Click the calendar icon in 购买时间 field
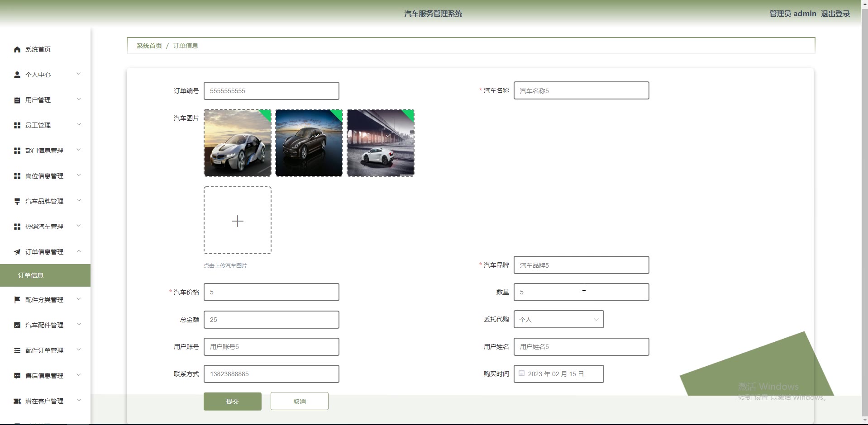Screen dimensions: 868x425 521,373
